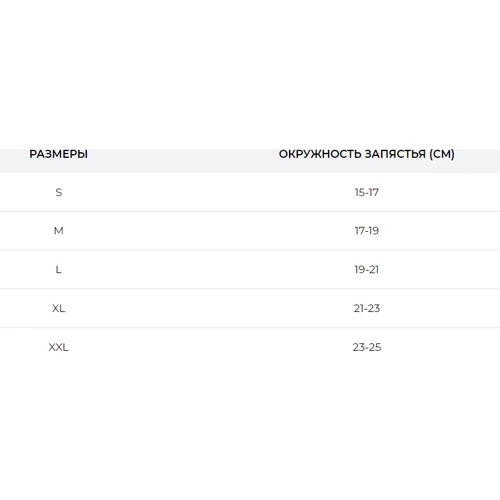Click the 23-25 wrist circumference value
Image resolution: width=500 pixels, height=500 pixels.
(367, 347)
